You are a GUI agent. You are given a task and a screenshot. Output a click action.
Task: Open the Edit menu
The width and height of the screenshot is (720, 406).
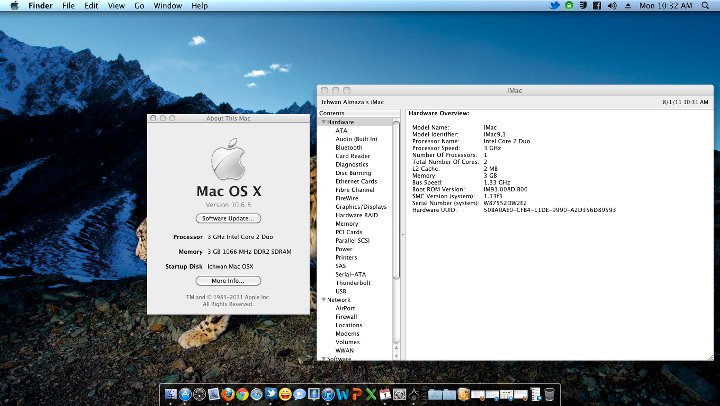(91, 6)
